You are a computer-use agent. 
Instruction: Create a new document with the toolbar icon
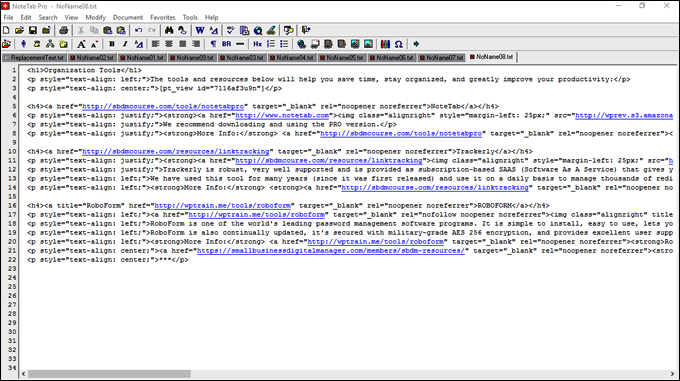6,30
